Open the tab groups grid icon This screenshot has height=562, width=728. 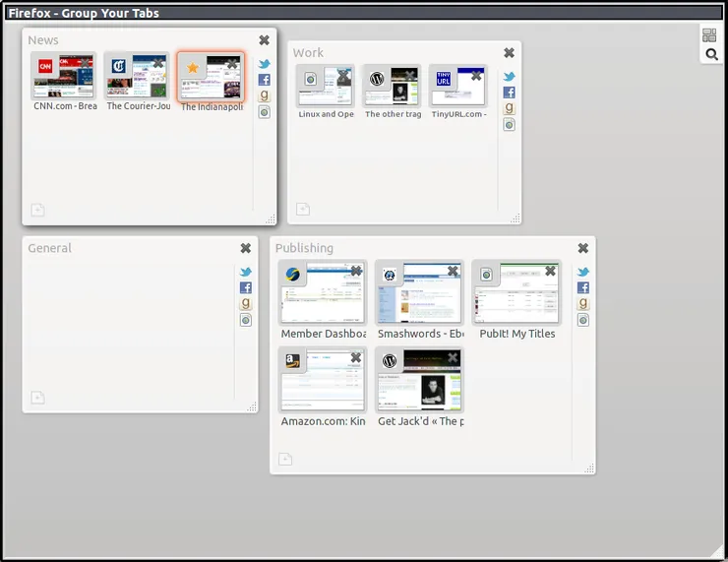(x=709, y=34)
